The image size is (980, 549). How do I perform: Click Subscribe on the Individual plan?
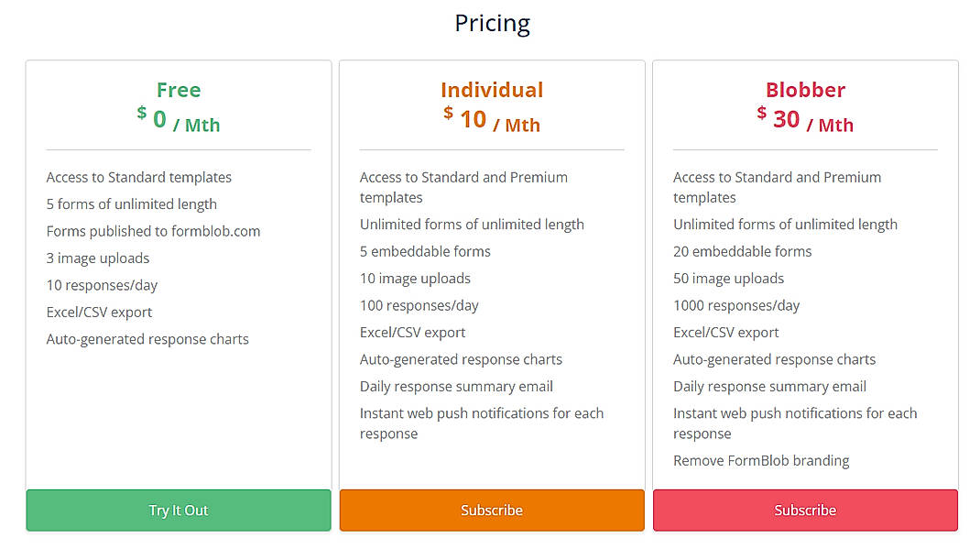coord(492,511)
